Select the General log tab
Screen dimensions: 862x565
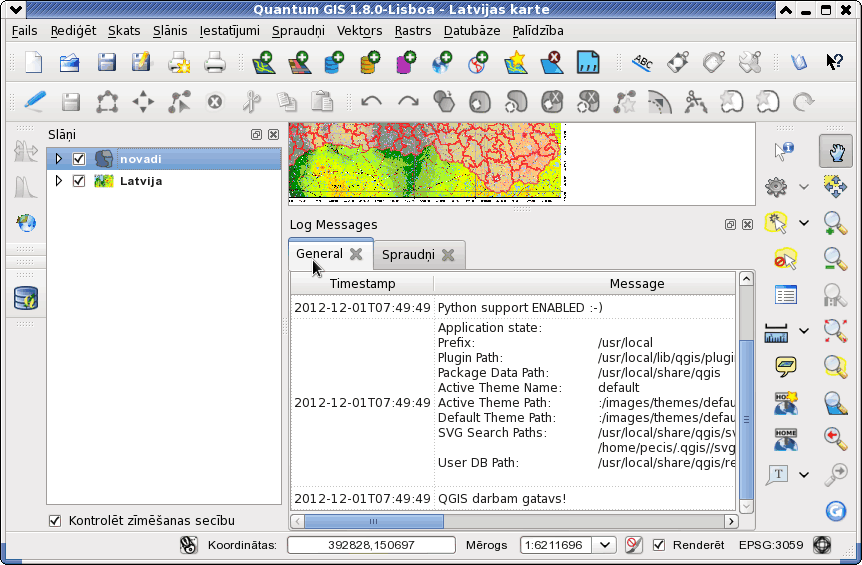click(x=319, y=254)
